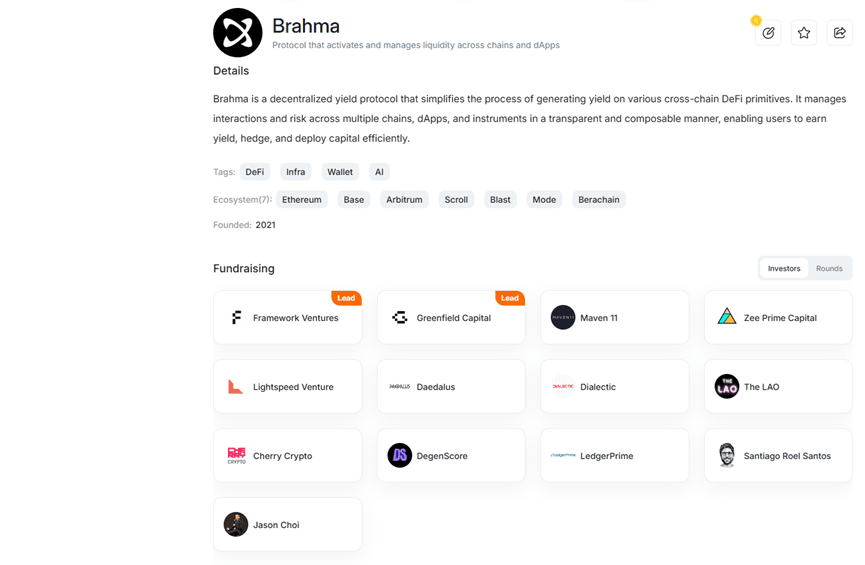
Task: Open Framework Ventures investor card
Action: (x=287, y=318)
